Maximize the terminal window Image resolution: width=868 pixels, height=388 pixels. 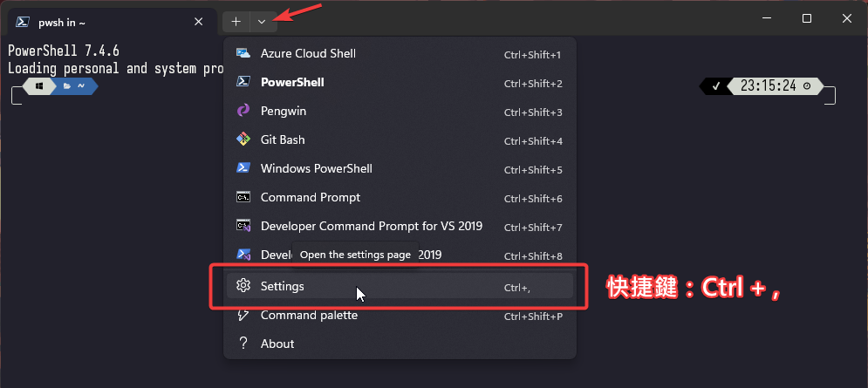(807, 18)
